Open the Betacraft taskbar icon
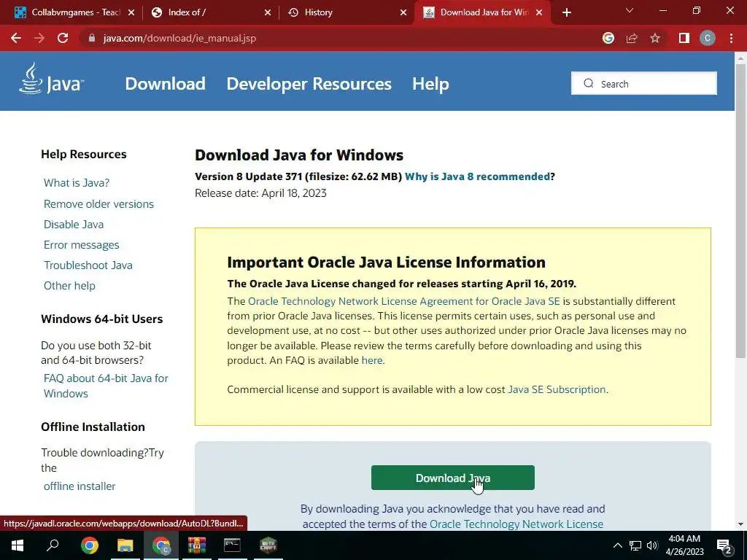This screenshot has width=747, height=560. click(268, 545)
